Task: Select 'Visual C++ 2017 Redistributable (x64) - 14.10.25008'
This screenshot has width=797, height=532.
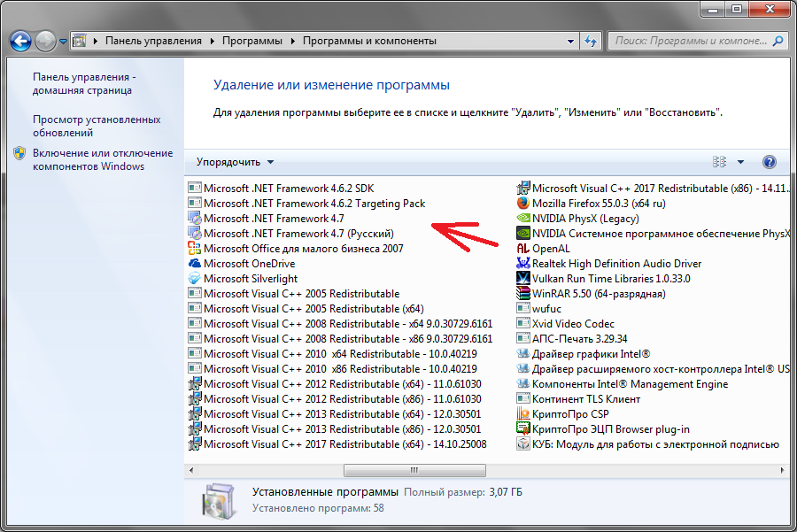Action: point(337,444)
